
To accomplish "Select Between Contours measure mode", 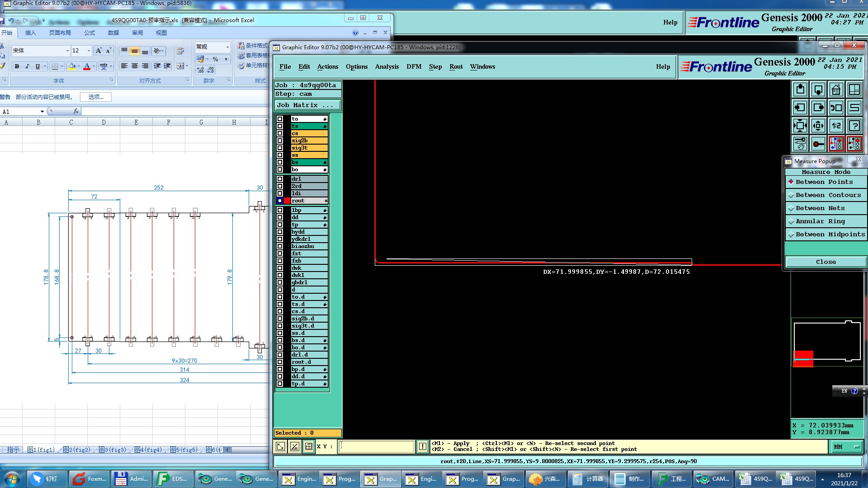I will [x=828, y=195].
